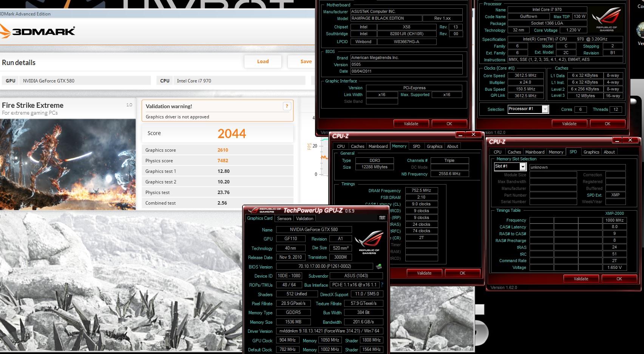The height and width of the screenshot is (354, 644).
Task: Click Validate in the CPU-Z Memory window
Action: coord(424,273)
